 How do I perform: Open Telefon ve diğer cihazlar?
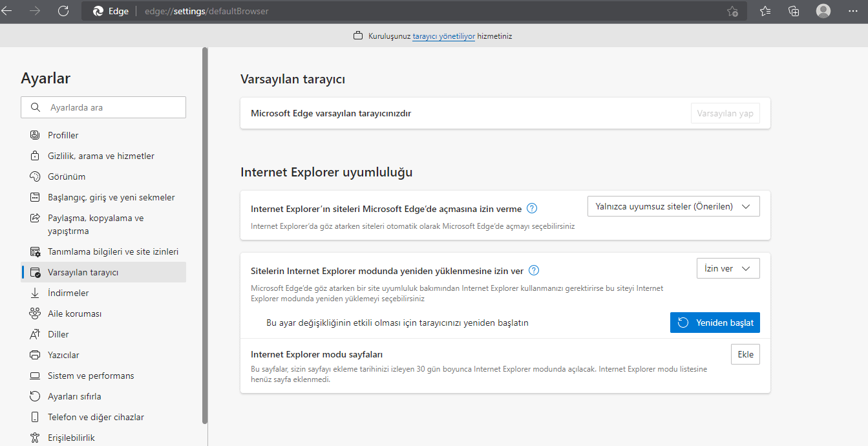point(103,417)
